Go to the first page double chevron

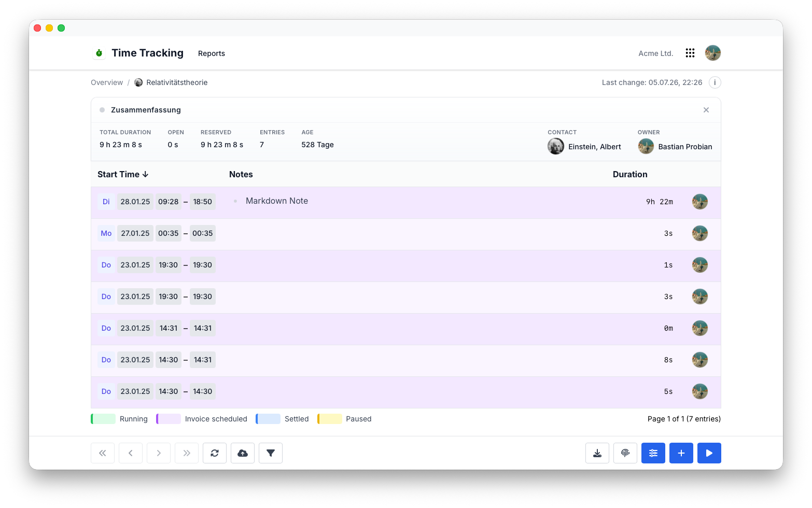[x=103, y=453]
